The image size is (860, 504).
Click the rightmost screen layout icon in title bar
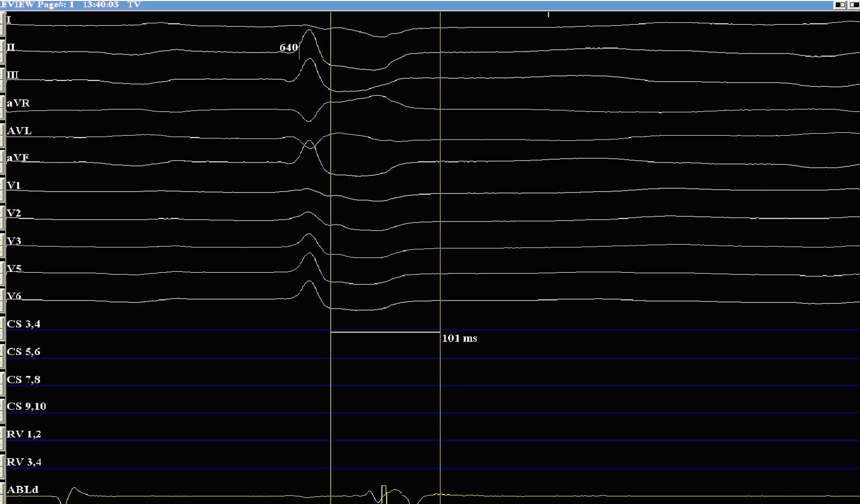[854, 5]
